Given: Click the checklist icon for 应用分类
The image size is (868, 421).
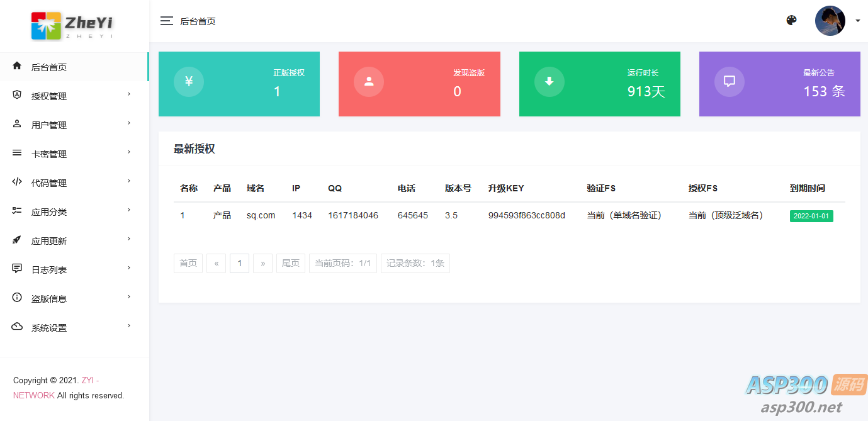Looking at the screenshot, I should click(17, 211).
